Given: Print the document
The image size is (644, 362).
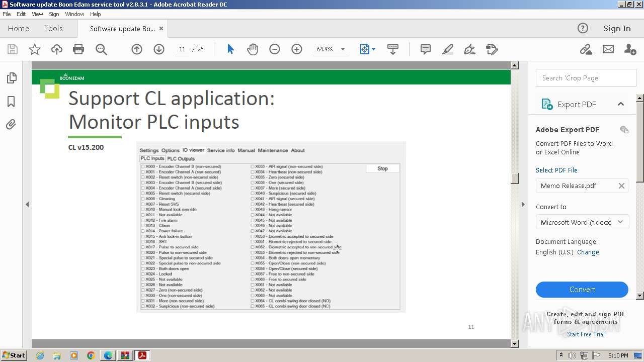Looking at the screenshot, I should click(78, 49).
